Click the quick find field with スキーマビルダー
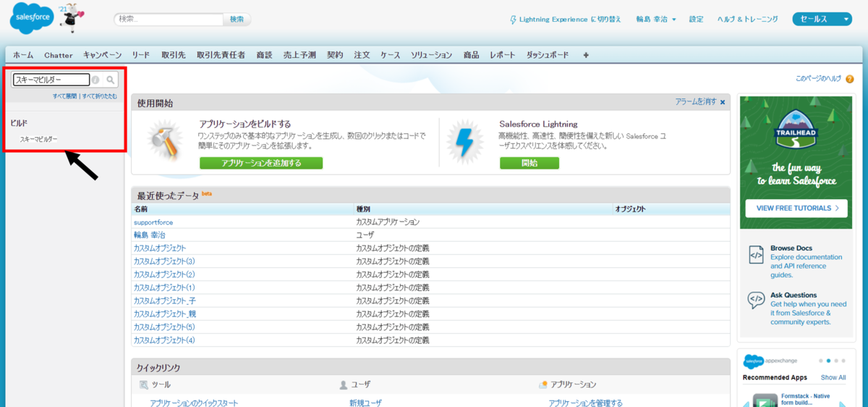The height and width of the screenshot is (407, 868). pos(51,80)
